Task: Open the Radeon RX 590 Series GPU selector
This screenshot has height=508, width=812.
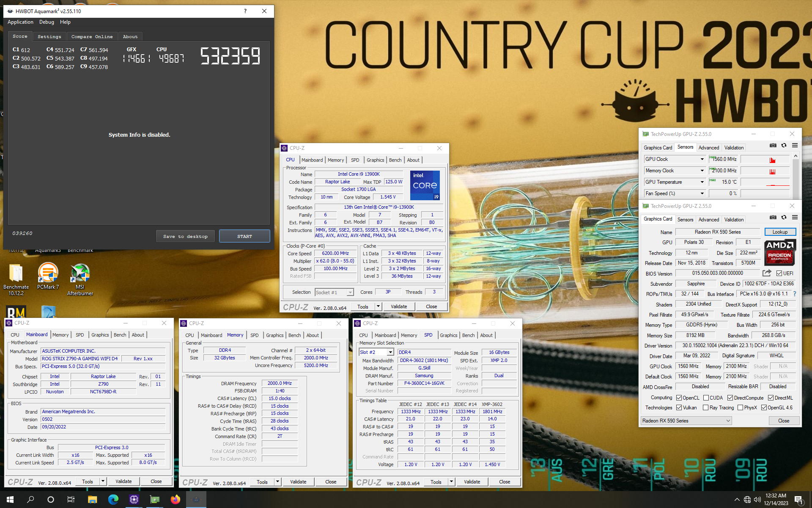Action: (x=686, y=421)
